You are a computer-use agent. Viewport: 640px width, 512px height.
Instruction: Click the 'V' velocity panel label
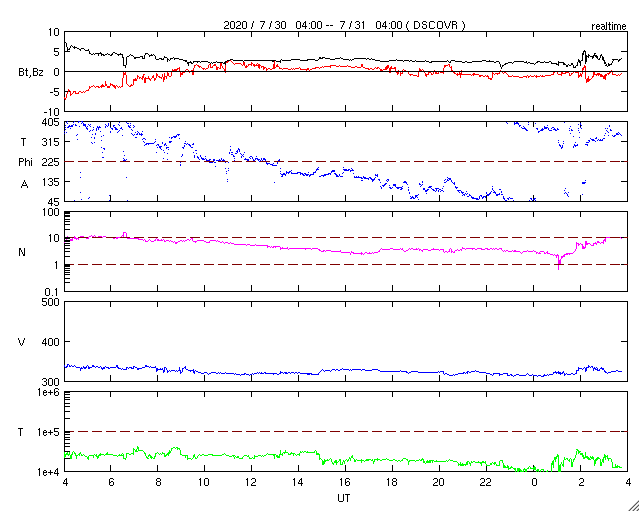pos(22,342)
